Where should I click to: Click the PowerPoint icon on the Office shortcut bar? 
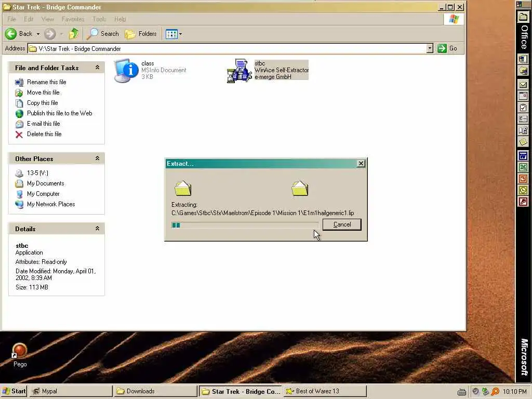pyautogui.click(x=523, y=179)
